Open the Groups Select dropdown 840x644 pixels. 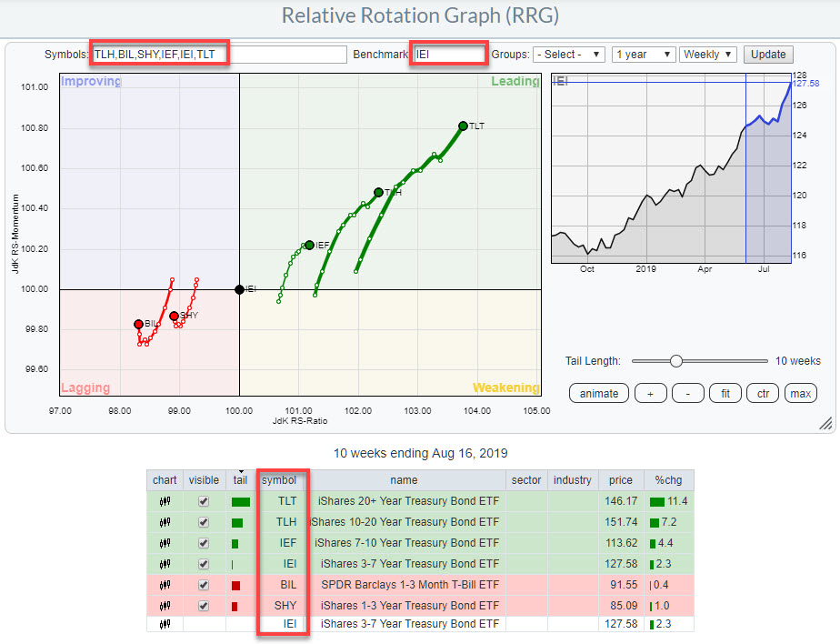click(x=568, y=55)
